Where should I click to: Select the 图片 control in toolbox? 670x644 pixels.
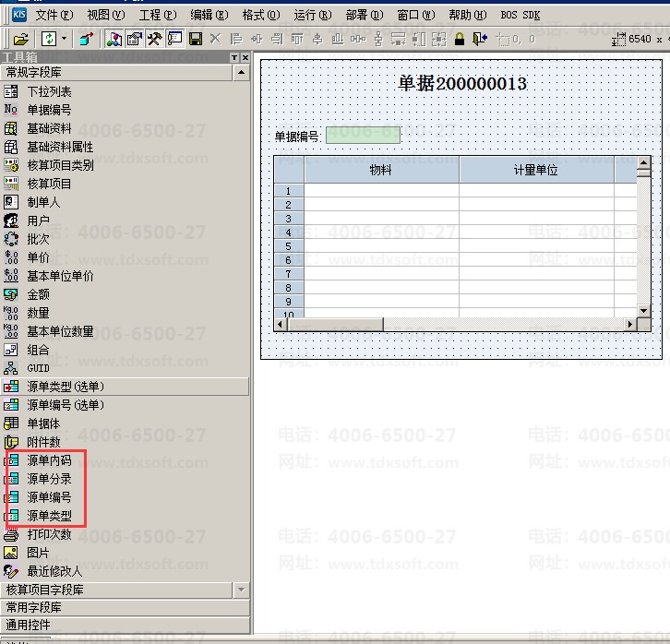37,553
